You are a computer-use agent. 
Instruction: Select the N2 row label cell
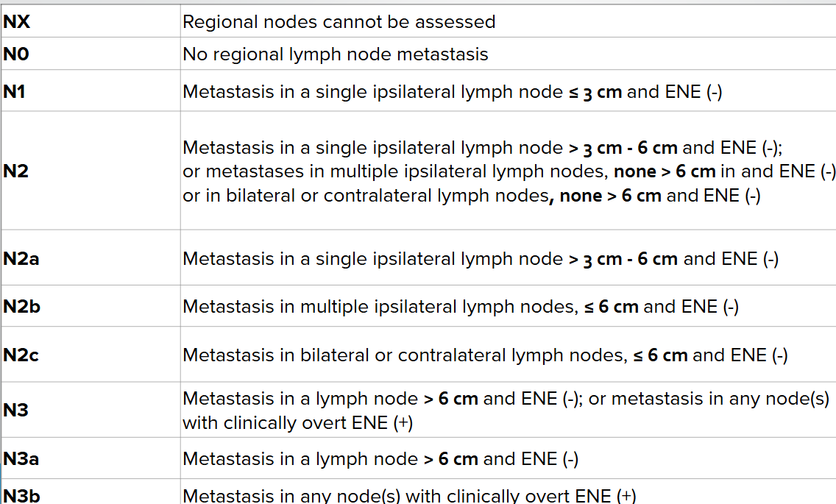pyautogui.click(x=16, y=171)
